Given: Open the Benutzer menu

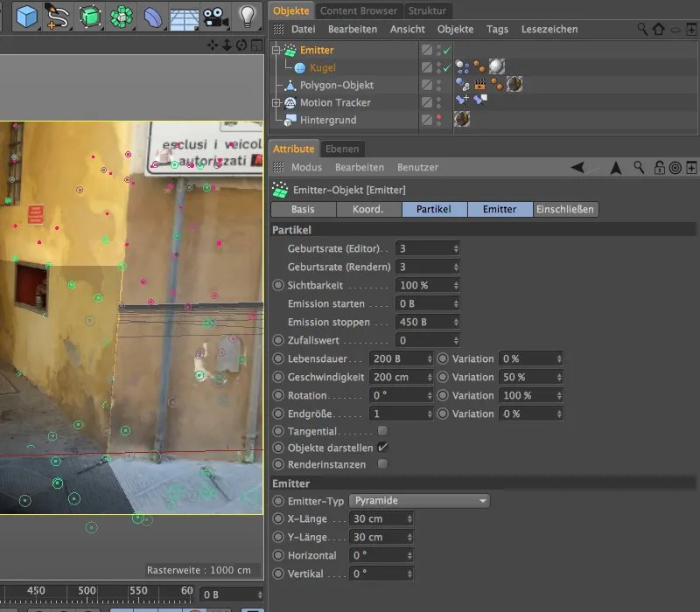Looking at the screenshot, I should point(418,168).
